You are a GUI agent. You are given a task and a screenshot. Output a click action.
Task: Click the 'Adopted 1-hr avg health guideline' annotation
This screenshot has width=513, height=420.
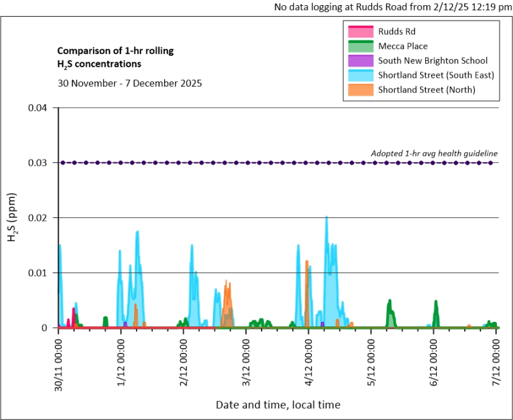tap(434, 153)
